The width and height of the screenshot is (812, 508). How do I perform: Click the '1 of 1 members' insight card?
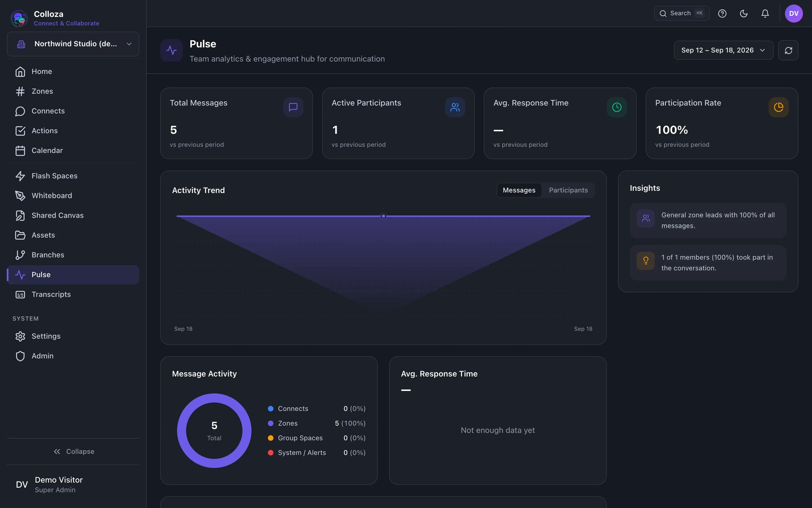[708, 263]
